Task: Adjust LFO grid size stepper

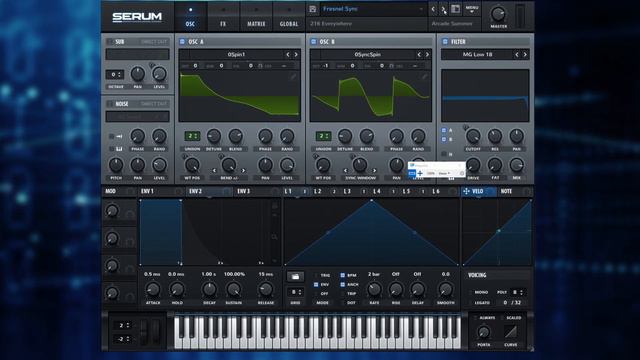Action: (295, 292)
